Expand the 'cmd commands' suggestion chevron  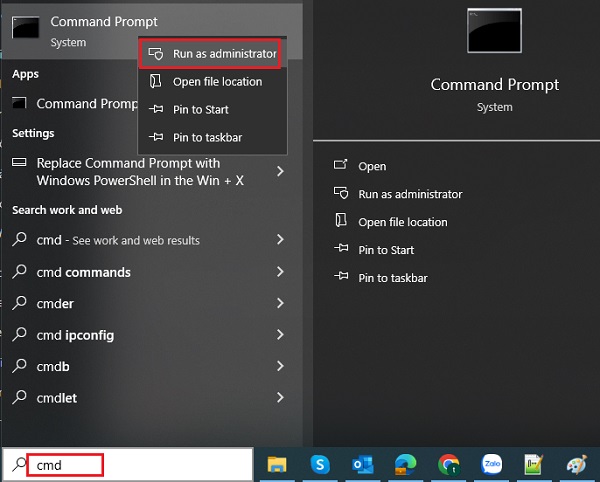tap(280, 272)
